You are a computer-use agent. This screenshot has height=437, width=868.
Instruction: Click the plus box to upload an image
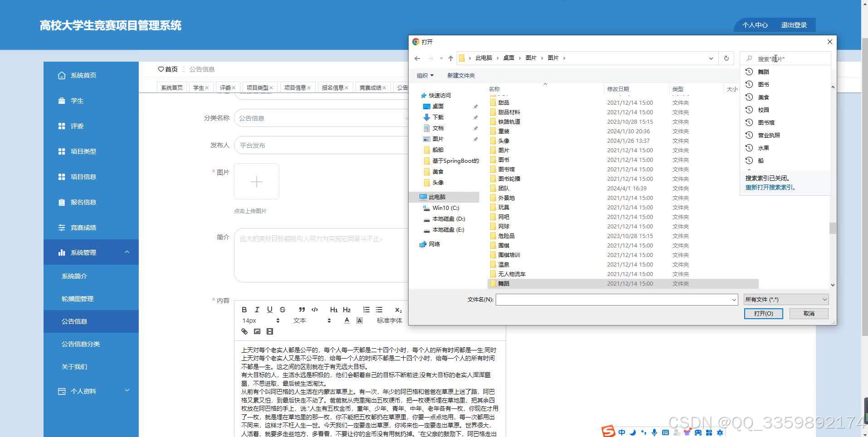coord(256,181)
